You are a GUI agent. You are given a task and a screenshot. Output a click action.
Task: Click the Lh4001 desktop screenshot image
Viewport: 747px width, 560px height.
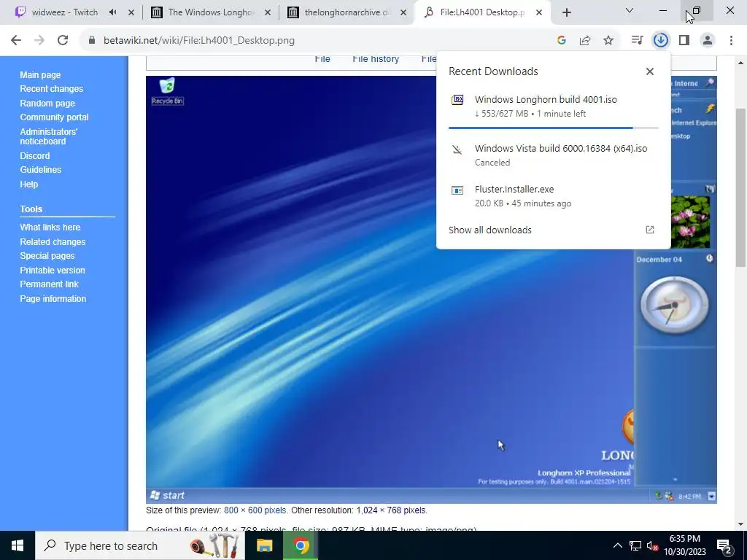(x=431, y=289)
